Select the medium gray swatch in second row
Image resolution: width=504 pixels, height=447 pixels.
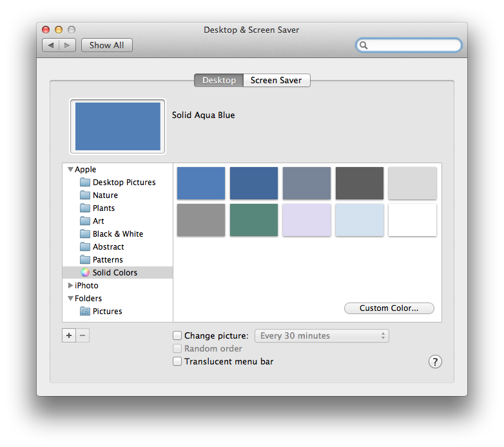(x=201, y=220)
